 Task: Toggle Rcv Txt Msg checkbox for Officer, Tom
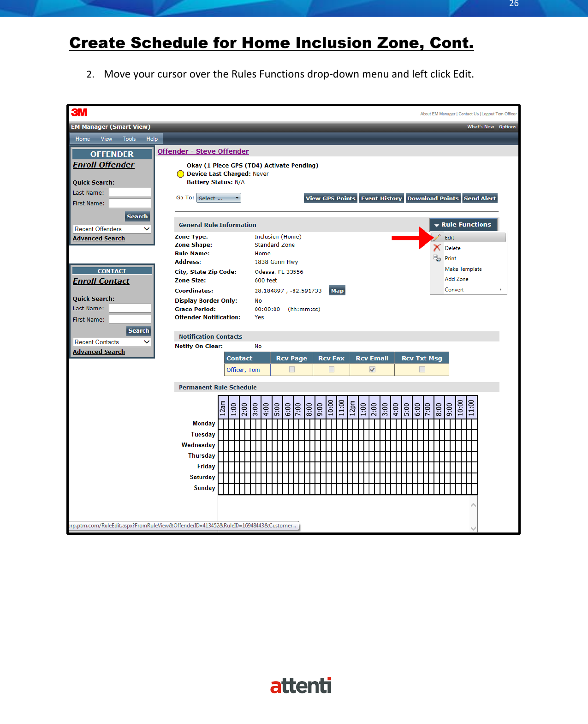point(422,369)
